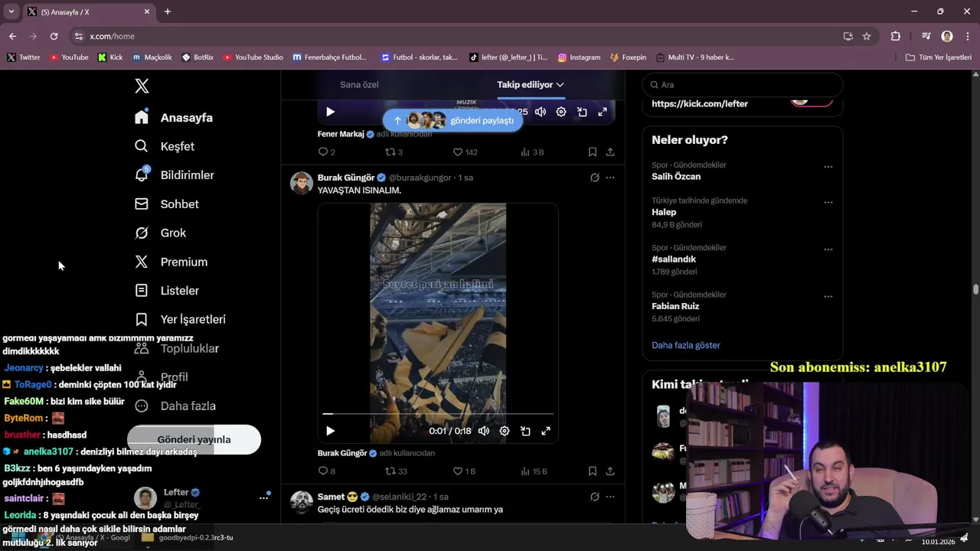The image size is (980, 551).
Task: Share the Burak Güngör post
Action: pos(610,471)
